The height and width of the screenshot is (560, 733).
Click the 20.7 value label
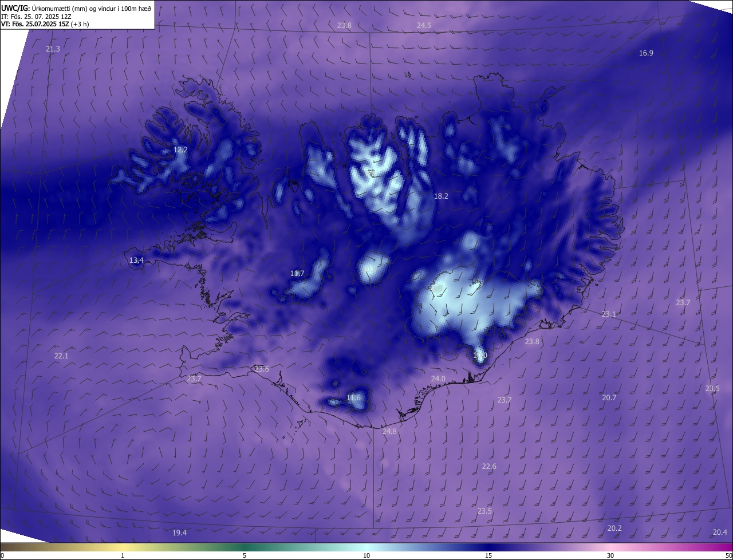pos(609,397)
